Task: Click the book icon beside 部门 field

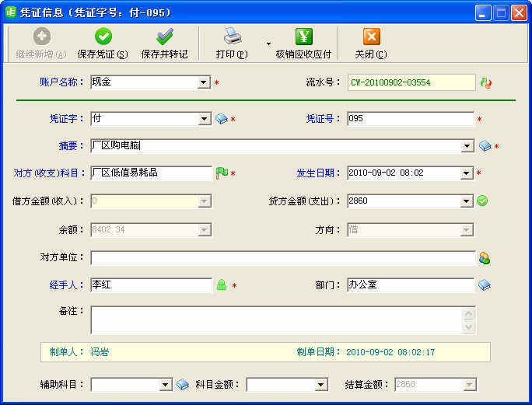Action: coord(484,285)
